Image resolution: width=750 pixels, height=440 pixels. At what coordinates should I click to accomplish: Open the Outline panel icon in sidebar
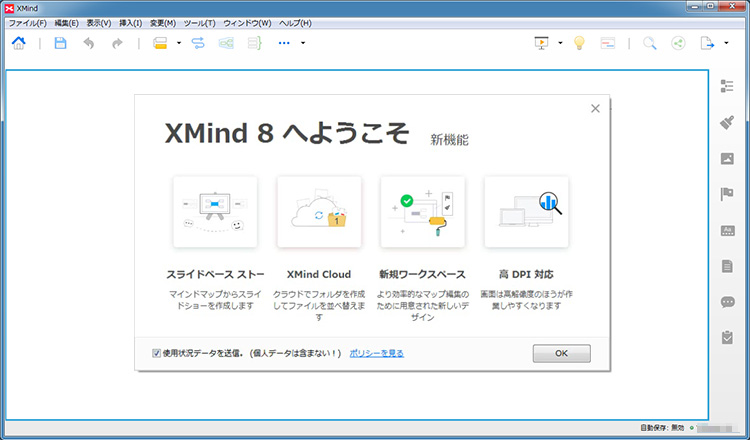point(727,86)
